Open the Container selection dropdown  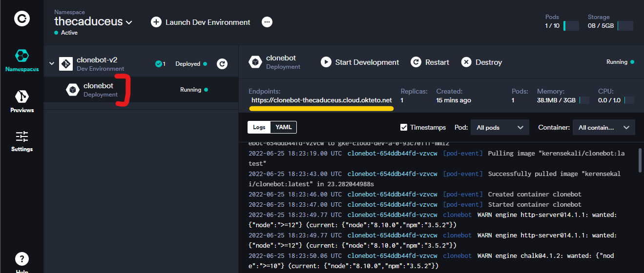pyautogui.click(x=603, y=127)
